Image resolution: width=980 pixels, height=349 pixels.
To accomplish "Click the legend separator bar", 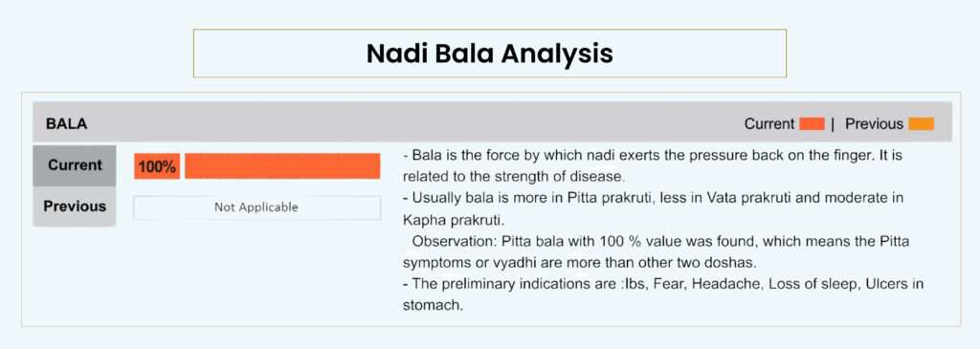I will (x=833, y=123).
